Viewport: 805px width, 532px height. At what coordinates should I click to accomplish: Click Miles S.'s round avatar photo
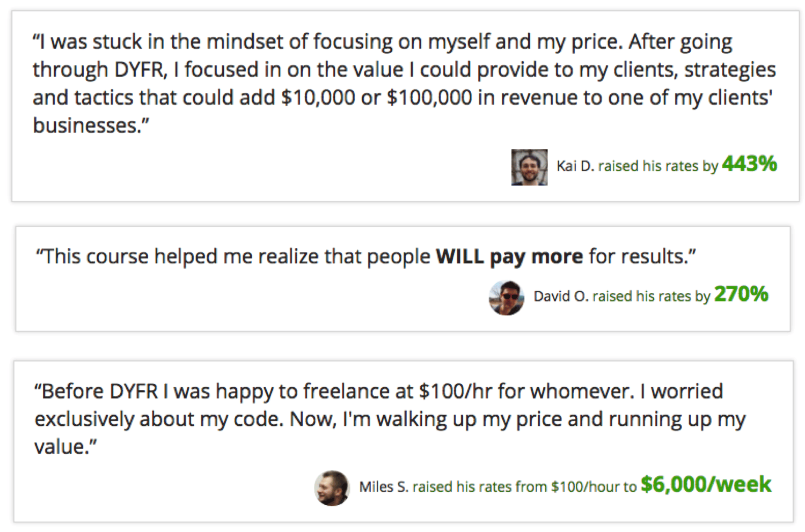pyautogui.click(x=332, y=488)
